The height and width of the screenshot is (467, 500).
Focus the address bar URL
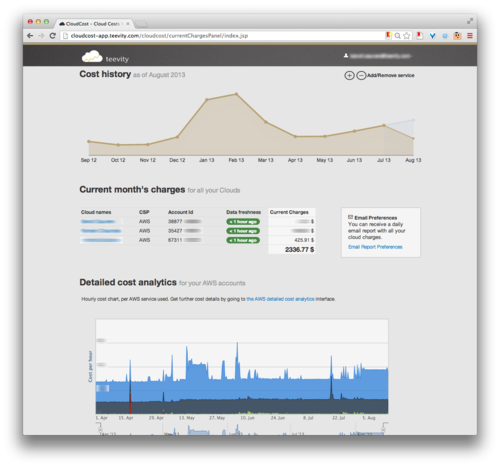[223, 36]
